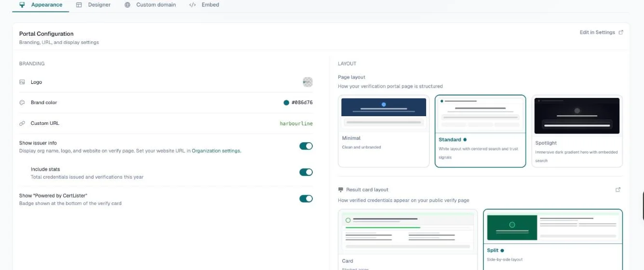Click the Portal Configuration heading

pyautogui.click(x=46, y=34)
